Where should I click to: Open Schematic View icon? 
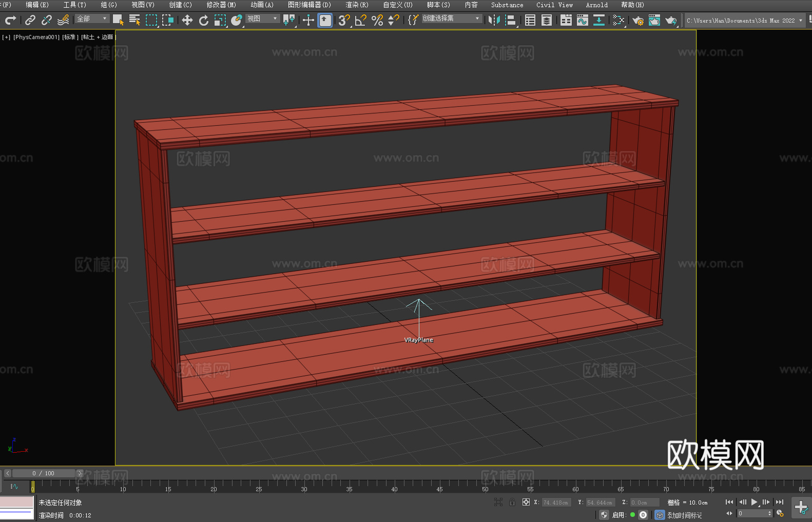[618, 20]
